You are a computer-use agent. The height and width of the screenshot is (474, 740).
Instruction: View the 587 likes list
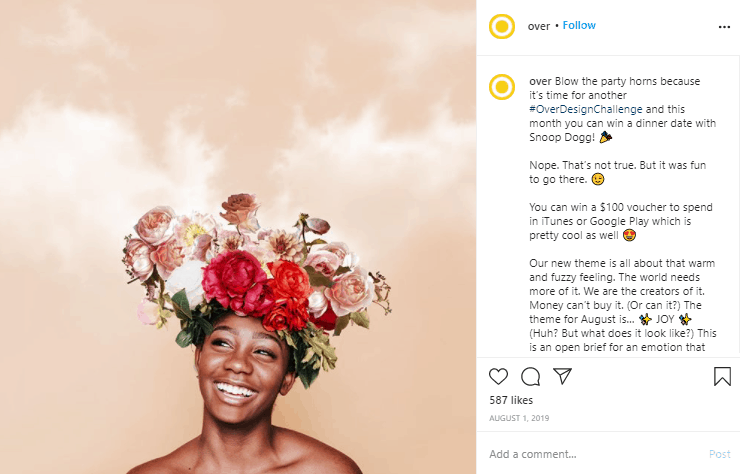coord(510,400)
